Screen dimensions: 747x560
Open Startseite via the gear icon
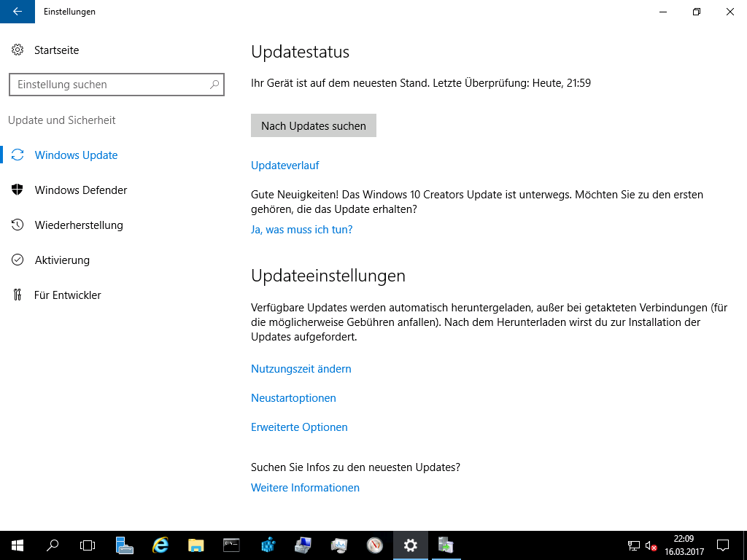click(18, 50)
